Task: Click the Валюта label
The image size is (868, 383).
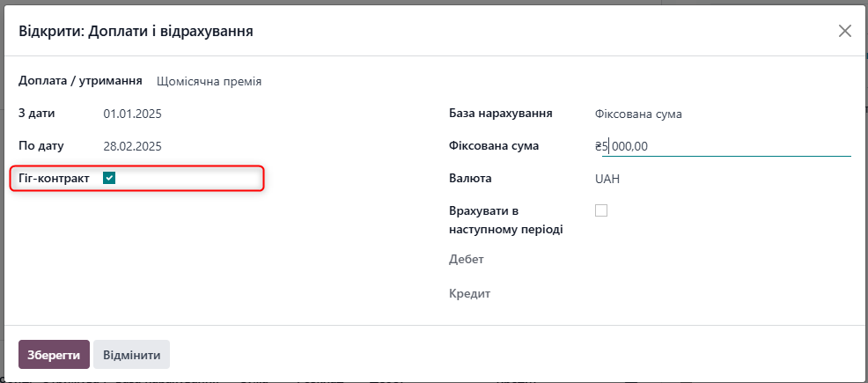Action: coord(471,178)
